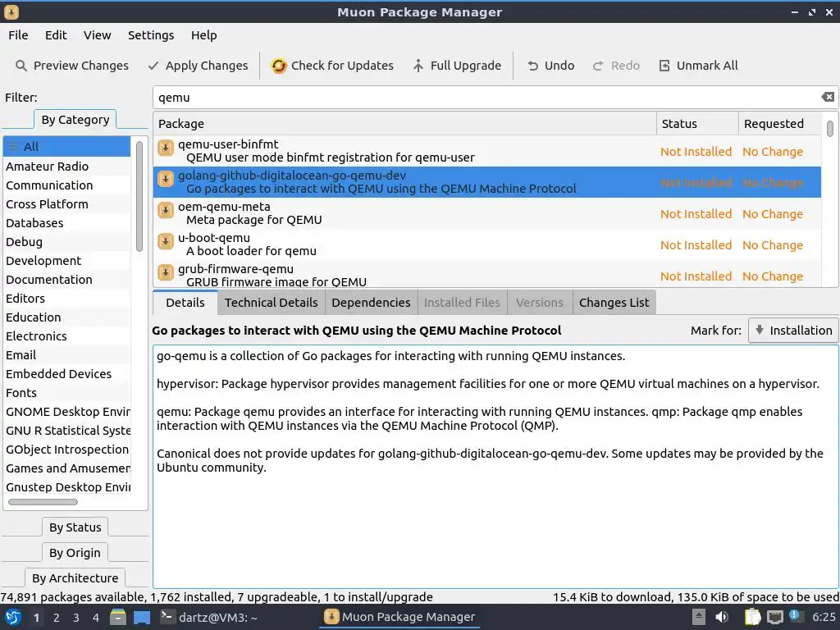Select the Cross Platform category

point(67,204)
